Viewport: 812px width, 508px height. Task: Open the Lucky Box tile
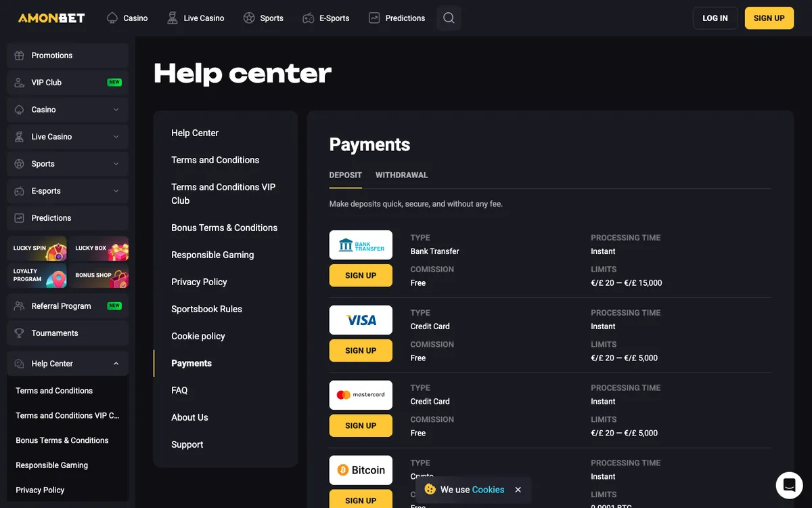(99, 249)
